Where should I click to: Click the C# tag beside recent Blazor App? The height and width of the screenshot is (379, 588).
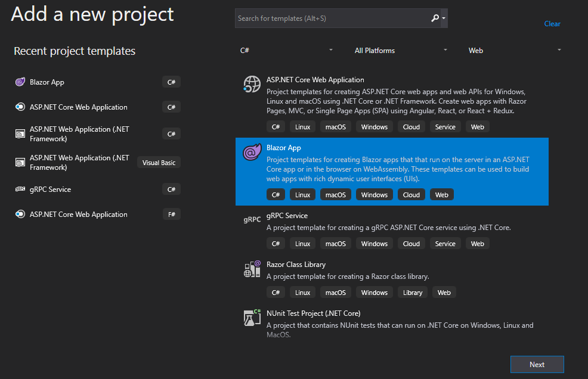coord(171,82)
